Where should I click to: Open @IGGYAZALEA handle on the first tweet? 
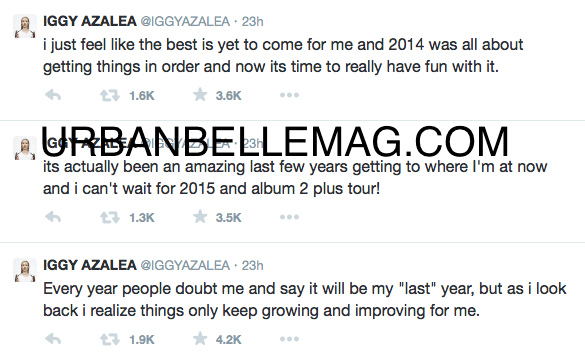coord(185,22)
